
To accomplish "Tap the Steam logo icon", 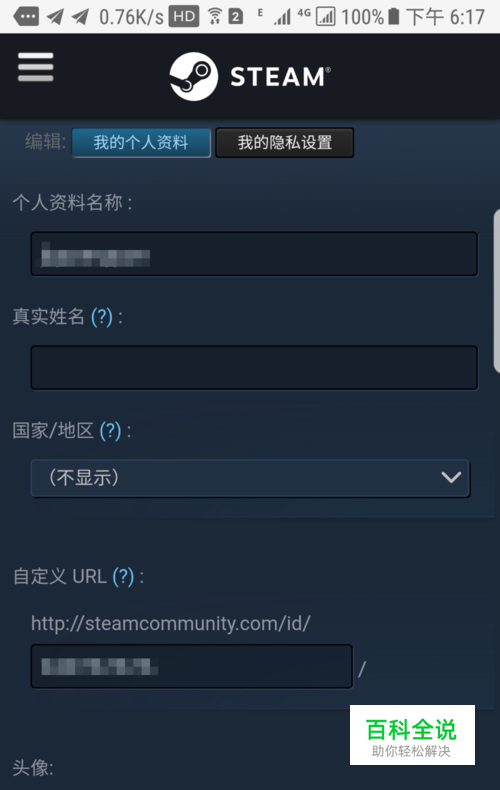I will point(194,77).
